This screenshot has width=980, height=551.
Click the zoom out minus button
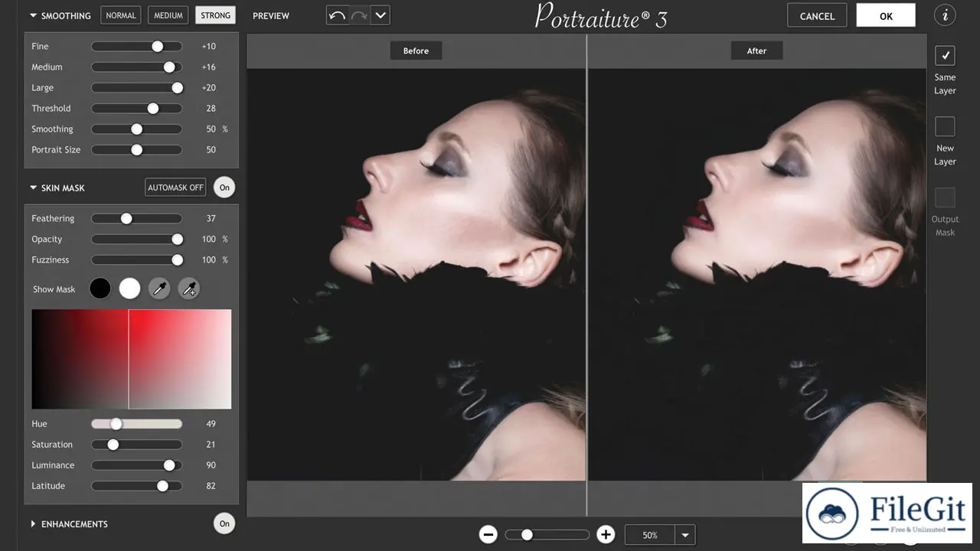tap(488, 535)
